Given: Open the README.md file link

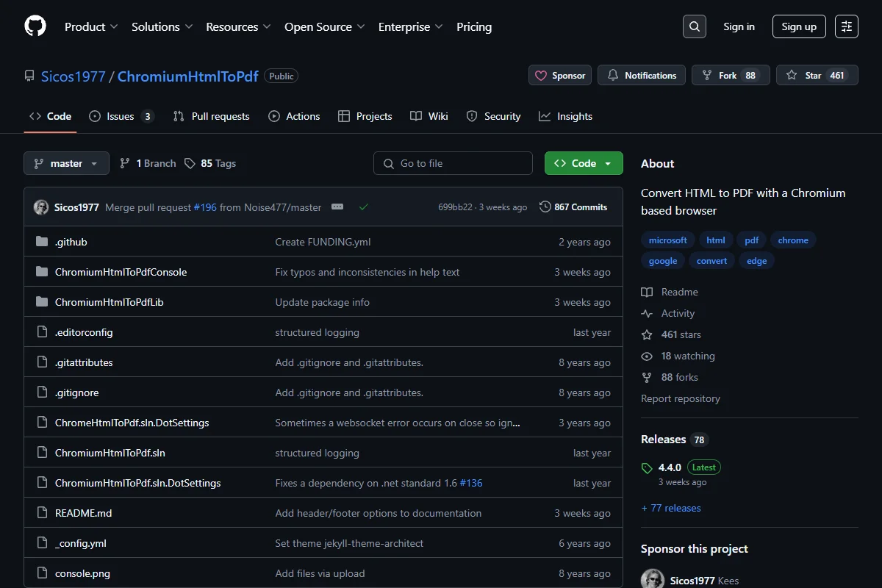Looking at the screenshot, I should (x=83, y=513).
